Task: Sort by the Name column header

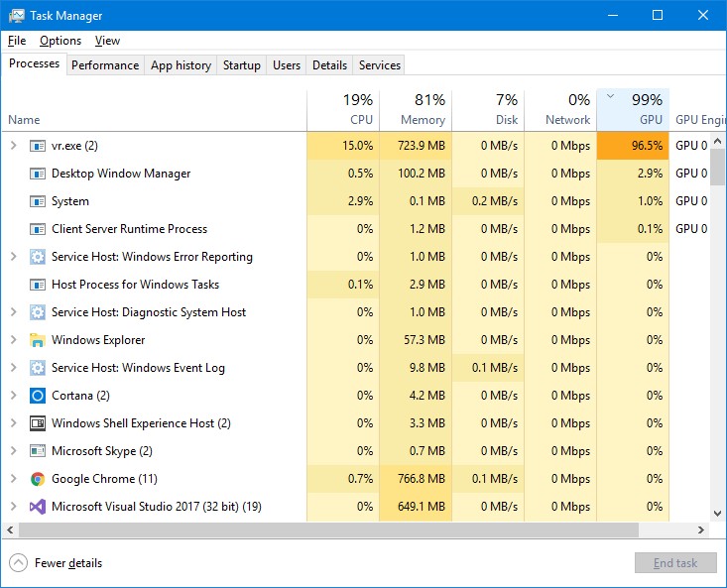Action: pyautogui.click(x=154, y=110)
